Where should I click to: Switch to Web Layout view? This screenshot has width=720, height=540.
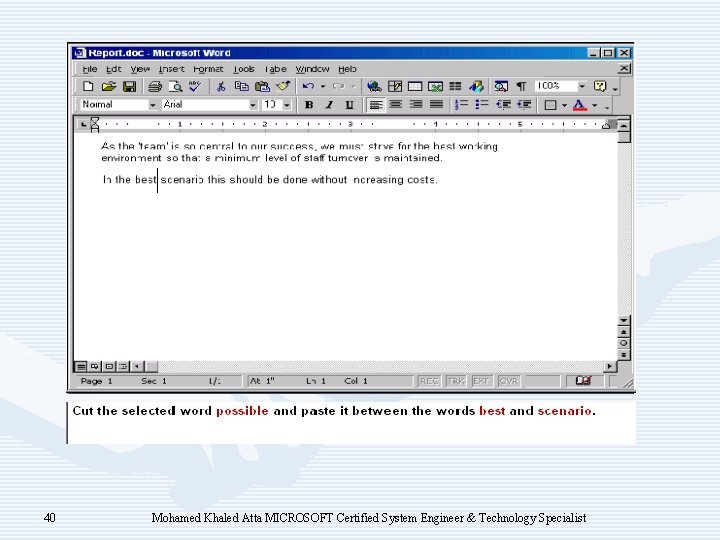pyautogui.click(x=95, y=366)
